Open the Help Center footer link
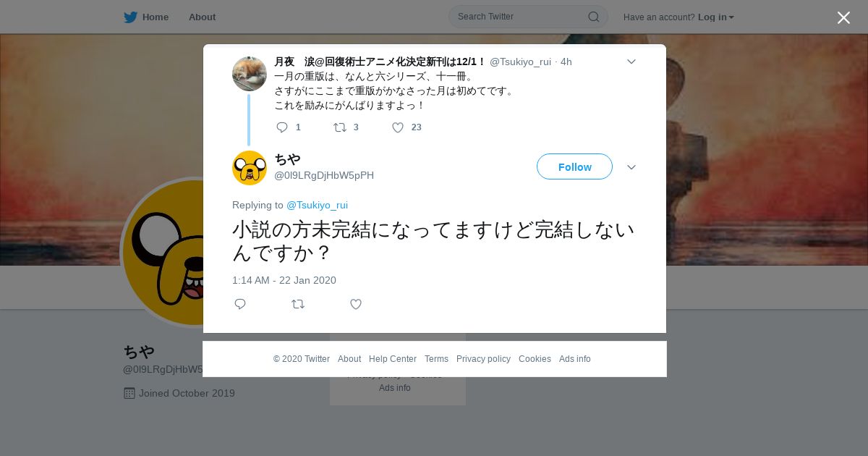The width and height of the screenshot is (868, 456). (x=393, y=359)
